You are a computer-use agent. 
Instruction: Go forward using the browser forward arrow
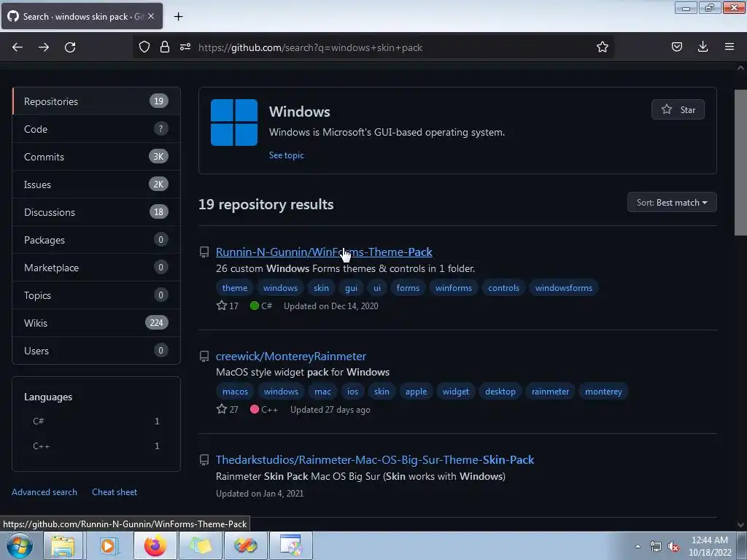[x=44, y=47]
